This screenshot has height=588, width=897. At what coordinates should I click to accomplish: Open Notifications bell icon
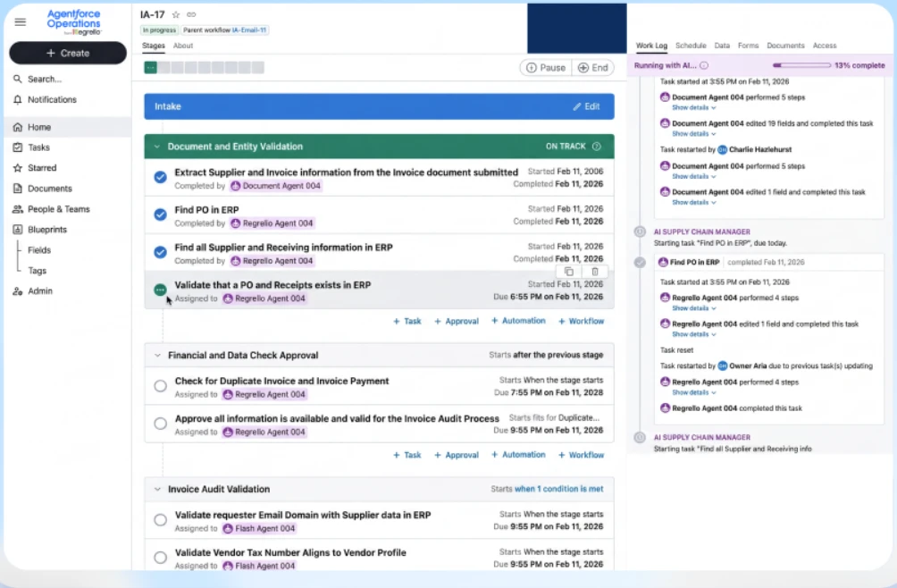point(18,99)
